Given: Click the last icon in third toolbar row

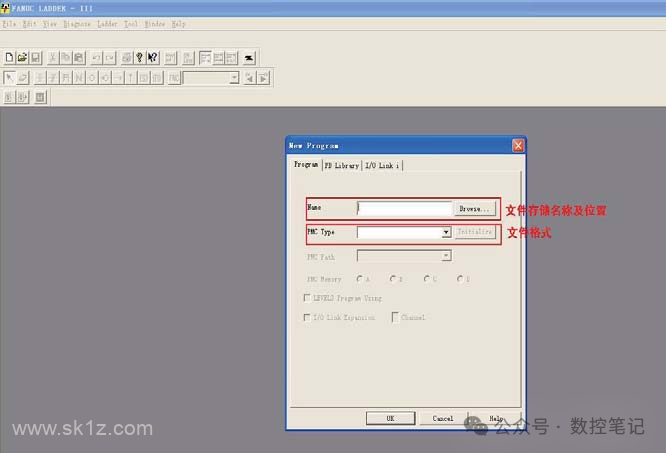Looking at the screenshot, I should click(40, 97).
